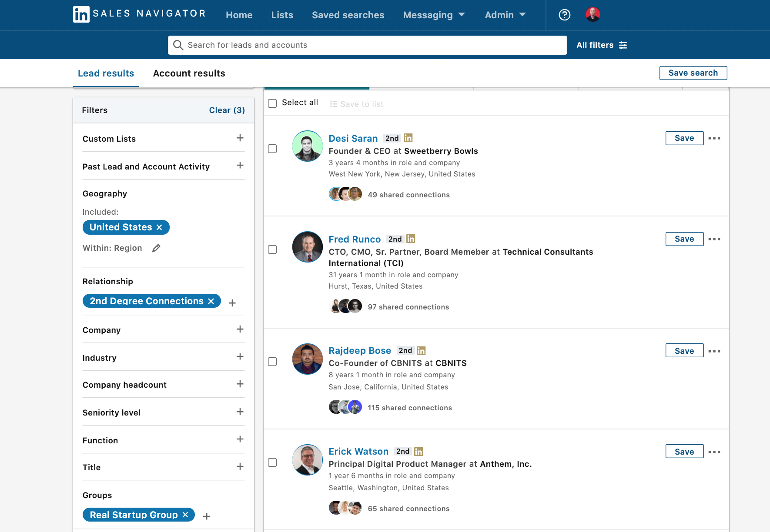Click the LinkedIn badge beside Erick Watson

point(418,452)
